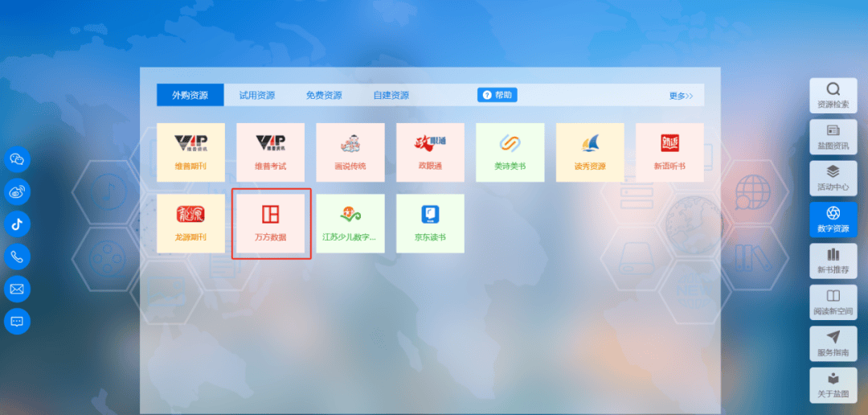Viewport: 868px width, 415px height.
Task: Click the email envelope icon
Action: (17, 290)
